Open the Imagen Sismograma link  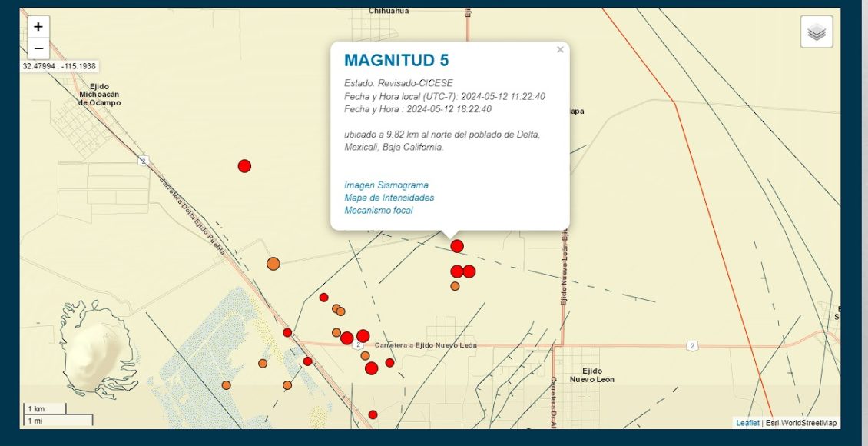point(386,185)
